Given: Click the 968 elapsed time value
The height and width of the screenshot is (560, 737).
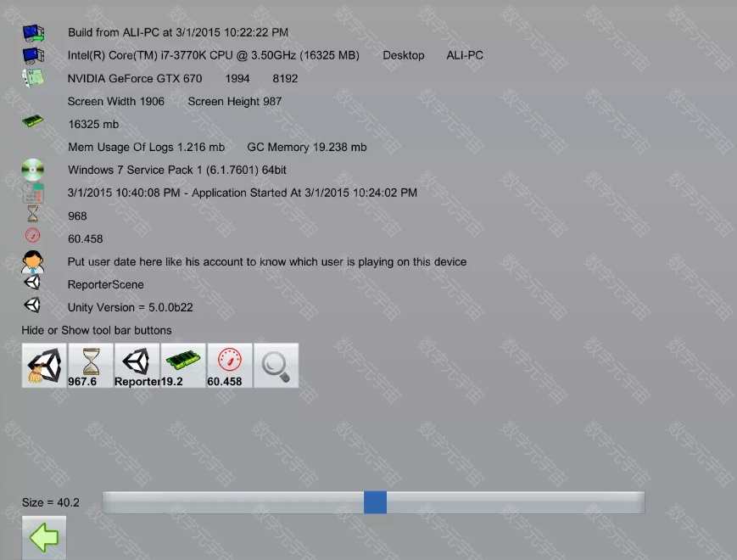Looking at the screenshot, I should (x=77, y=216).
